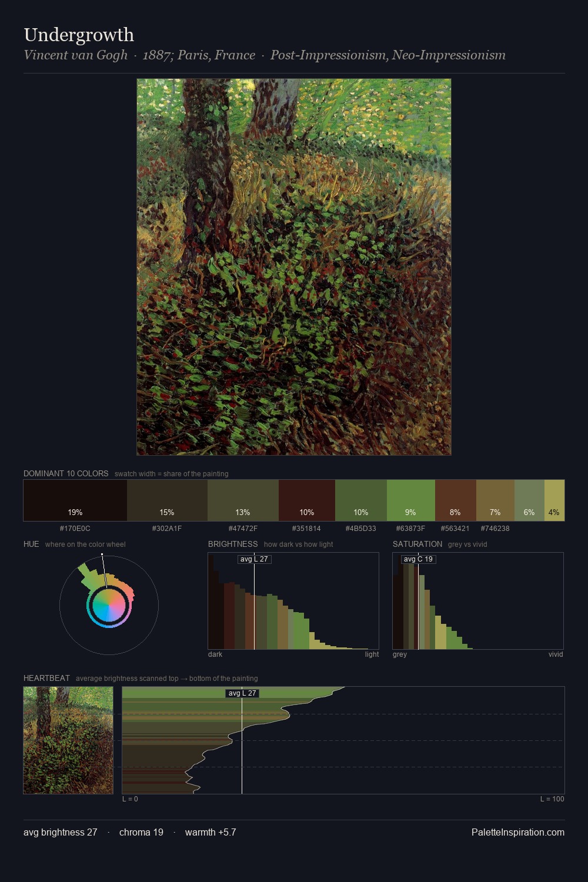Click 'Post-Impressionism, Neo-Impressionism' style text
The height and width of the screenshot is (882, 588).
388,55
